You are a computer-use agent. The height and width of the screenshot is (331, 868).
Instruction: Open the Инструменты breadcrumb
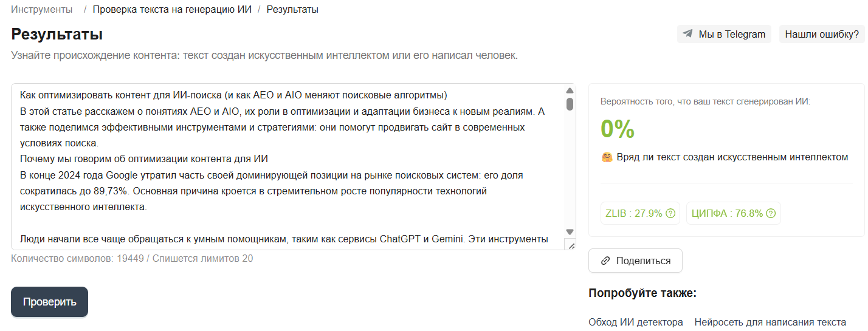pos(41,10)
